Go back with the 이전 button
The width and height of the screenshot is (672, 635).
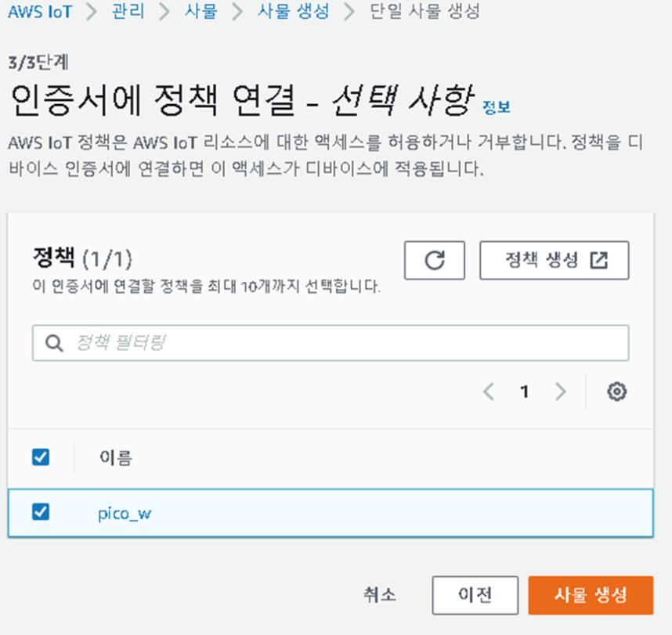475,595
